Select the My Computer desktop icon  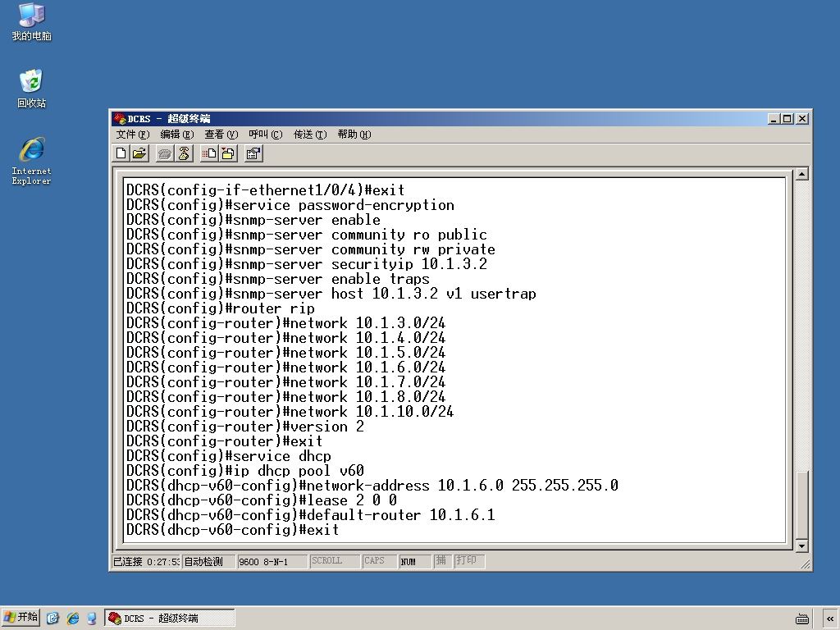[32, 22]
